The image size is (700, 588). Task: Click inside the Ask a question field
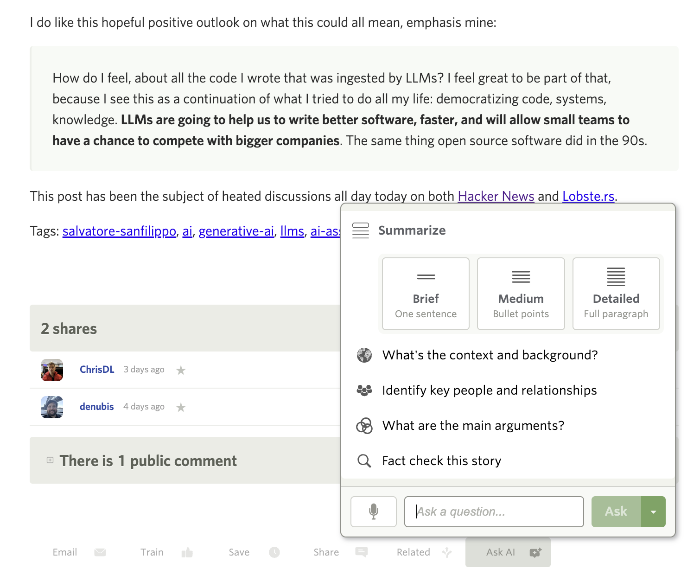coord(494,511)
